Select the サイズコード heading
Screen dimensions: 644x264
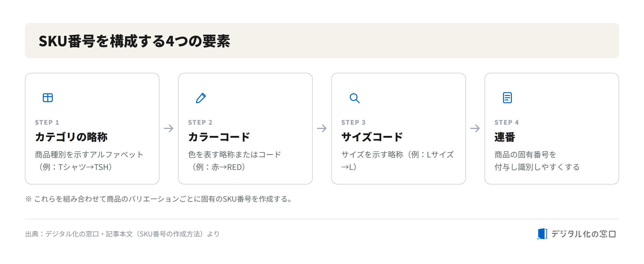click(372, 137)
